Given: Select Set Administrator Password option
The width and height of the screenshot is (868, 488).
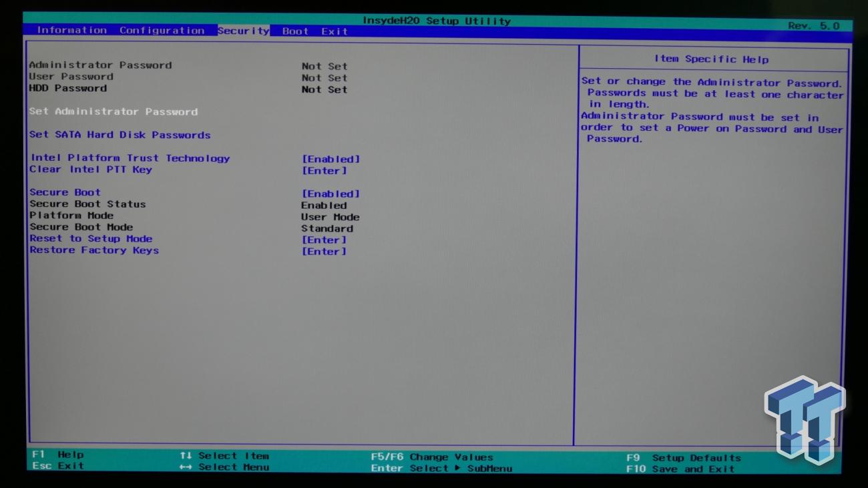Looking at the screenshot, I should coord(114,111).
